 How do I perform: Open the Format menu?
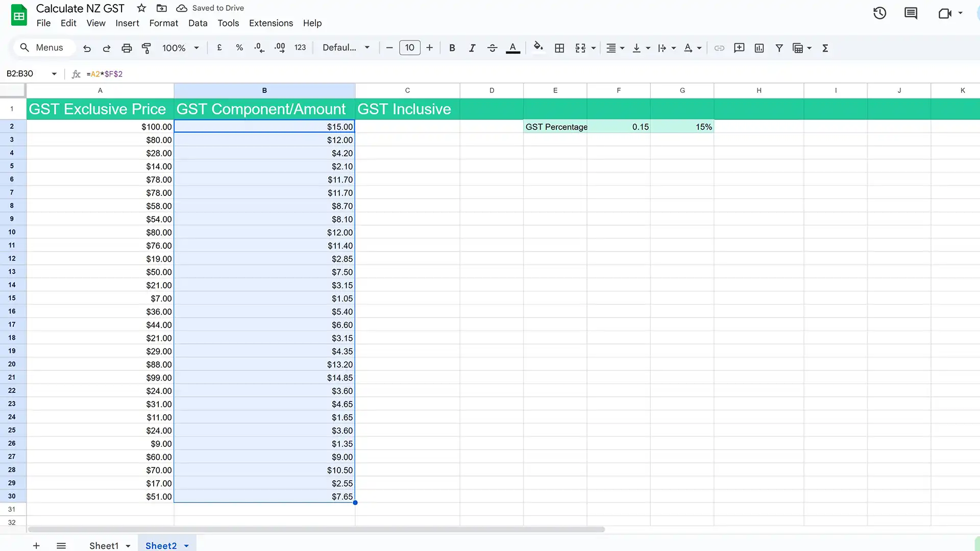point(163,23)
